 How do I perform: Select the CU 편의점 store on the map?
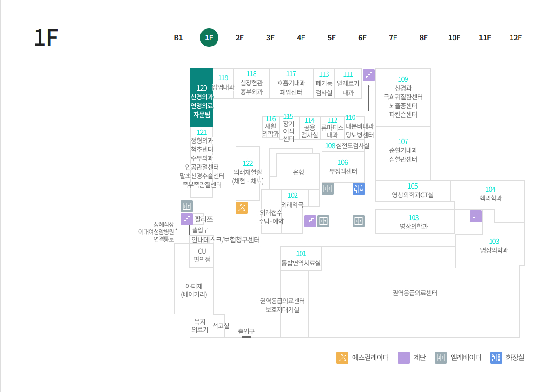(202, 255)
